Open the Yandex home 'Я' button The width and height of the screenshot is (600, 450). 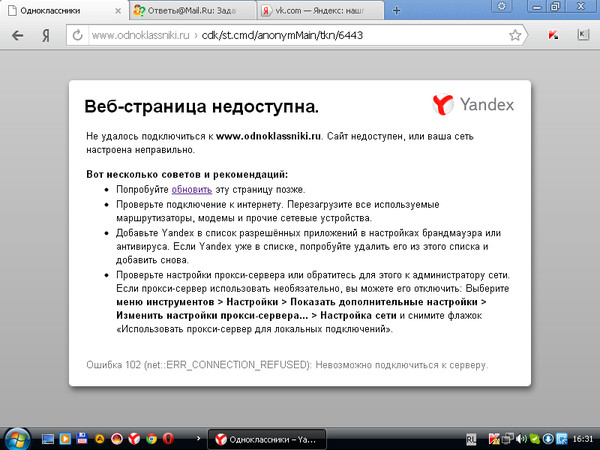tap(46, 36)
